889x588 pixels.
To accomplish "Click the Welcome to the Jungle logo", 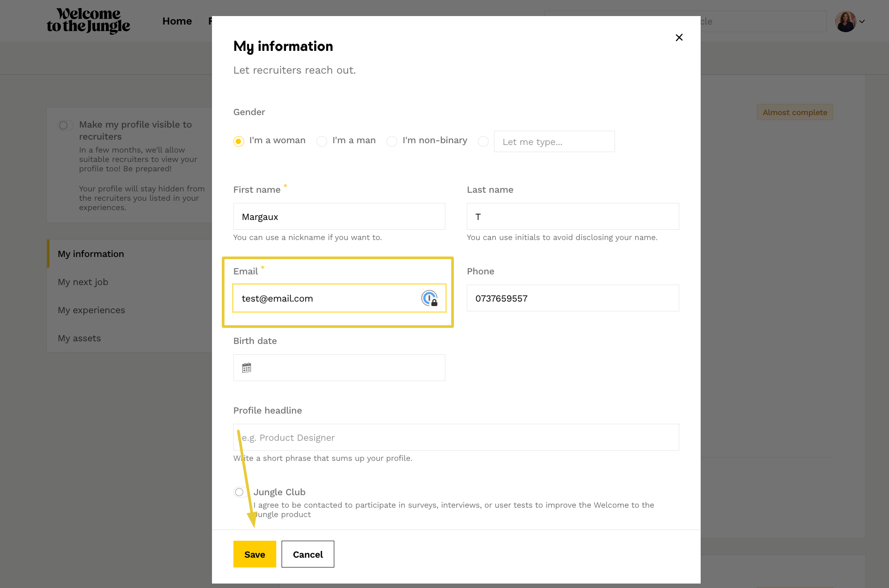I will pos(88,21).
